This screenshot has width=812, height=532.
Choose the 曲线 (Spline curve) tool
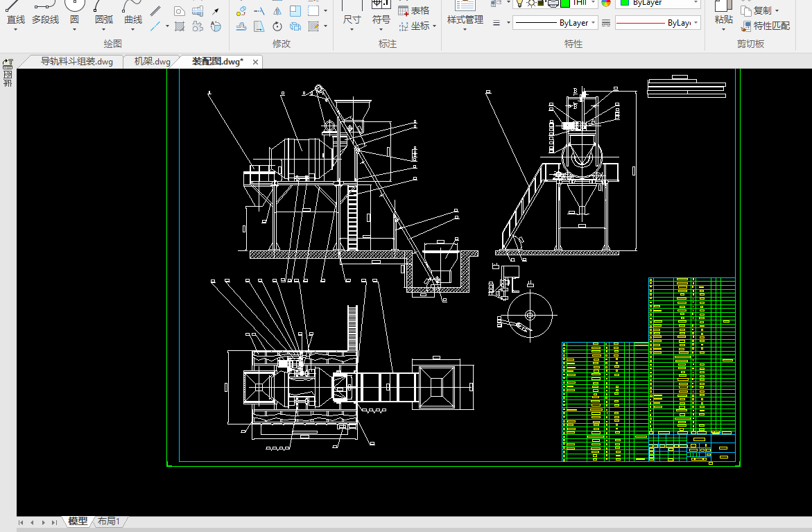pyautogui.click(x=133, y=14)
